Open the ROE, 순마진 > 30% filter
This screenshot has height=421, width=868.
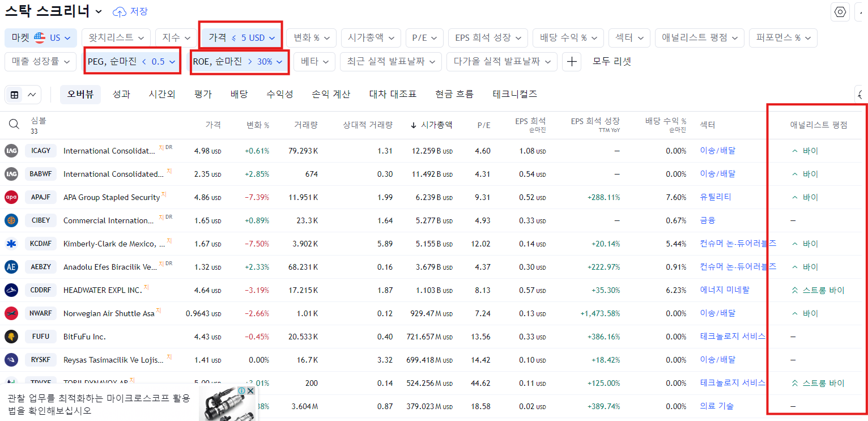pos(238,62)
